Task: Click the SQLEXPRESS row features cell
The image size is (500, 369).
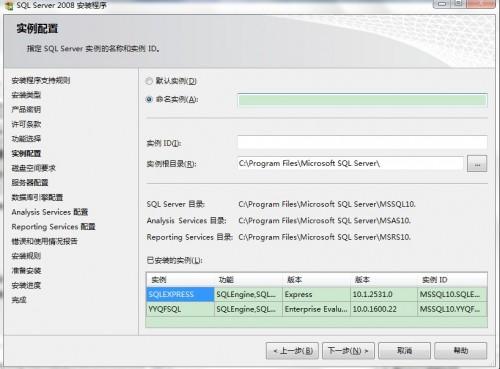Action: click(x=248, y=294)
